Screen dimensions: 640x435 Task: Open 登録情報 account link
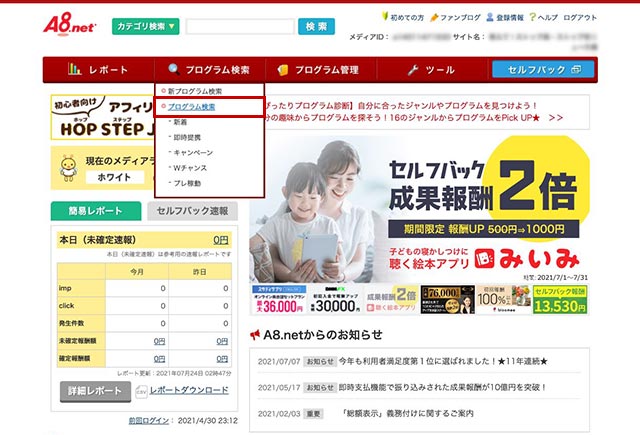pyautogui.click(x=510, y=18)
